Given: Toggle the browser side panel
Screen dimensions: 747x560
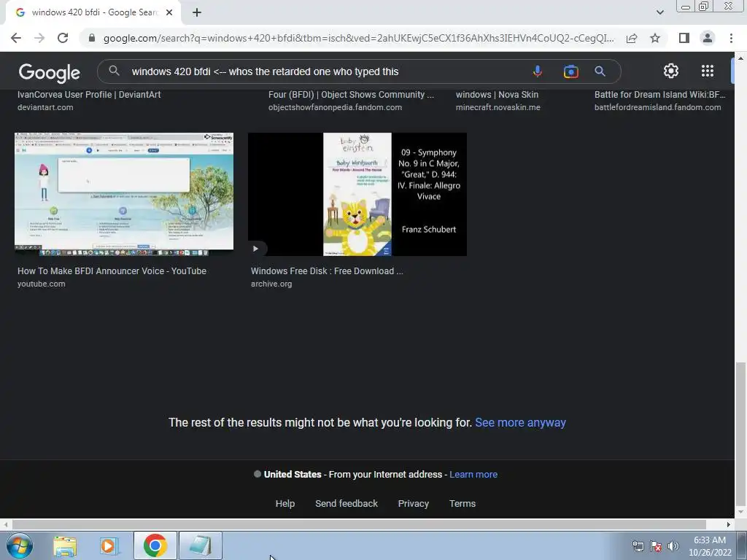Looking at the screenshot, I should 684,38.
